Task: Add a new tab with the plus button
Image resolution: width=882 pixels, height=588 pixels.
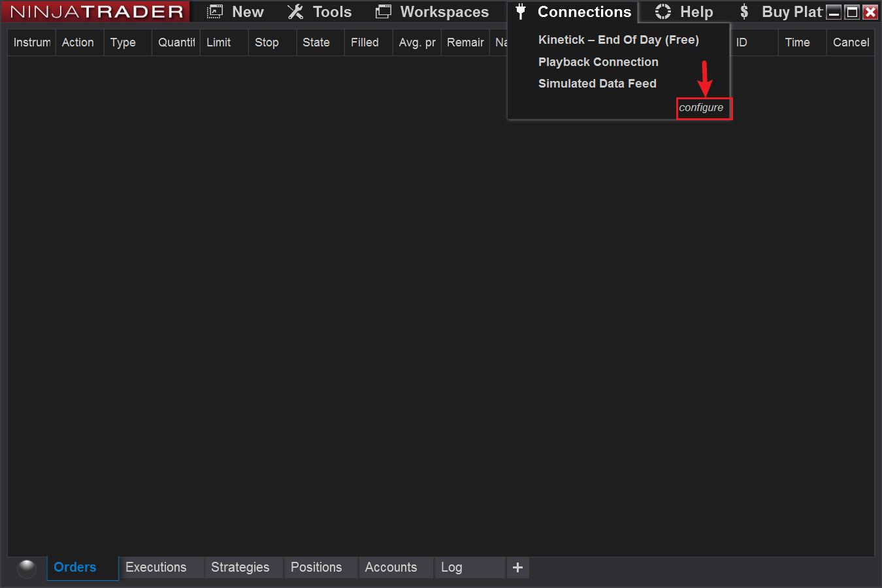Action: 517,567
